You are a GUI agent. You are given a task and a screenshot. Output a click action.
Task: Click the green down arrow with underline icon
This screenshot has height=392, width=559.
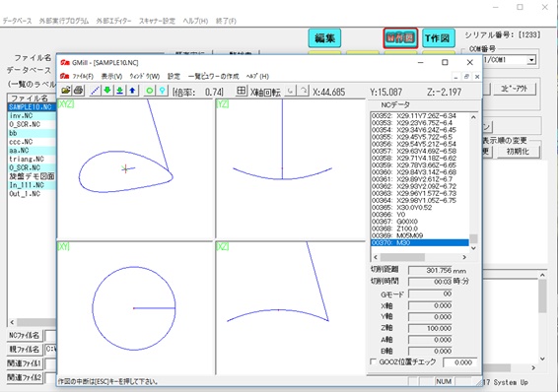pyautogui.click(x=120, y=91)
